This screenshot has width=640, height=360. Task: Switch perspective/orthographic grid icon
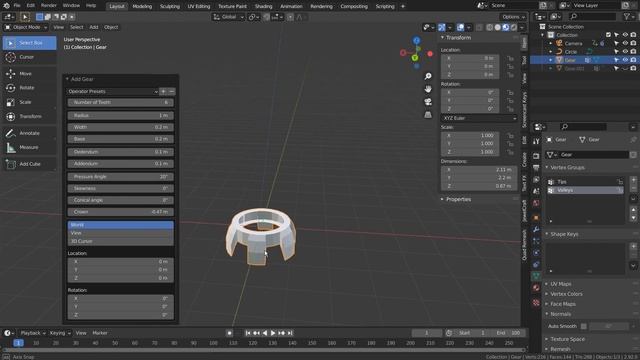428,115
